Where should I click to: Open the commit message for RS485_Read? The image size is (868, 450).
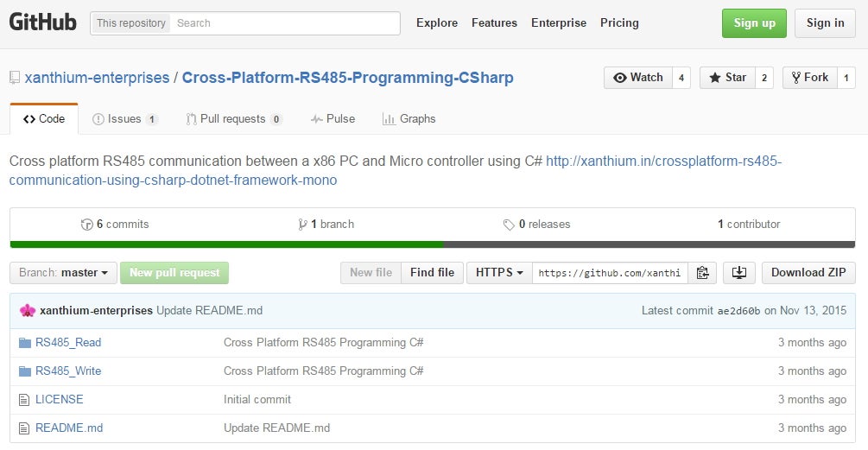tap(323, 343)
